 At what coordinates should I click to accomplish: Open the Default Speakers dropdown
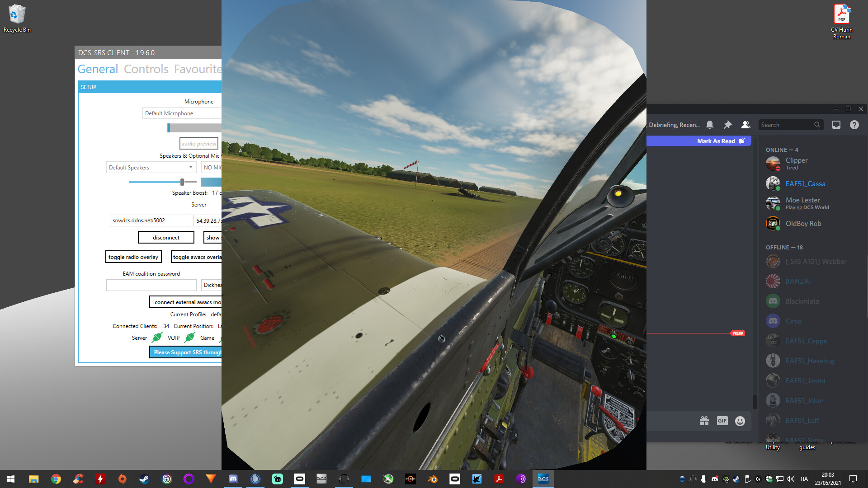151,167
